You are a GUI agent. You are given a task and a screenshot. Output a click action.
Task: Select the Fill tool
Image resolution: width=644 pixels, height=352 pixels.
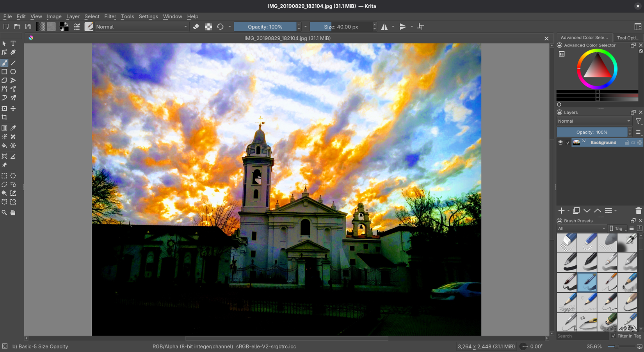point(4,145)
